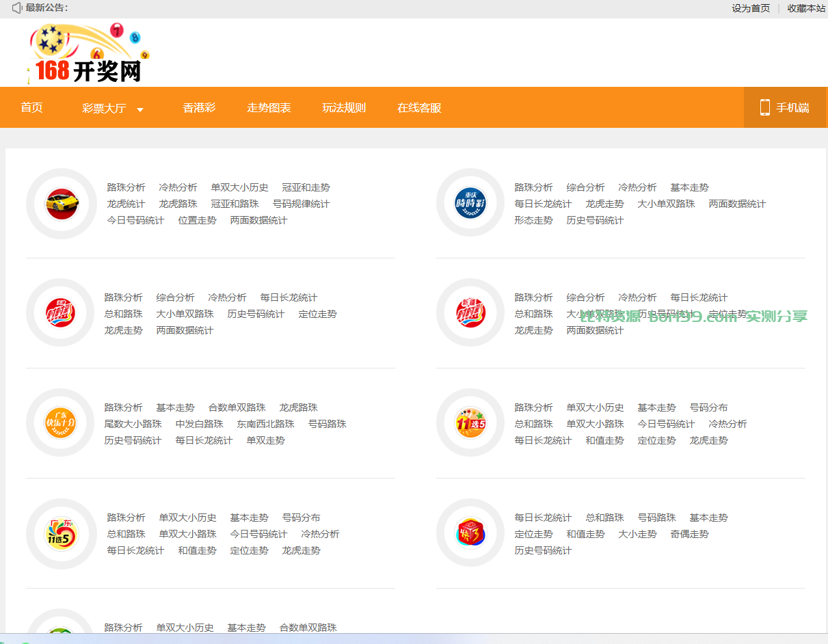The width and height of the screenshot is (828, 644).
Task: Open 和值走势 in the 快3 card
Action: click(585, 534)
